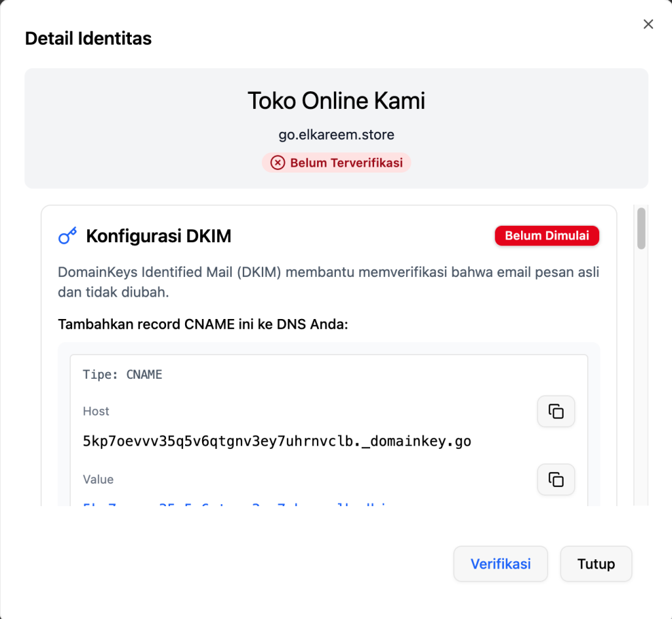Select the go.elkareem.store domain text

point(336,135)
